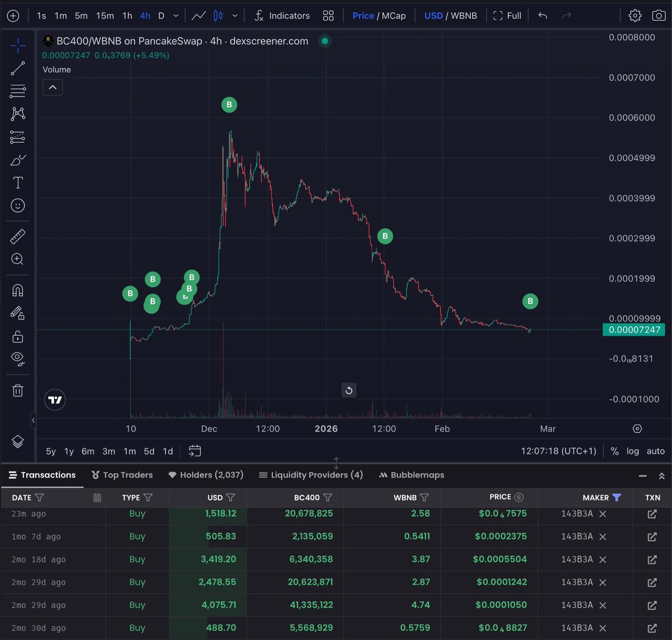672x640 pixels.
Task: Select the Transactions tab
Action: coord(42,475)
